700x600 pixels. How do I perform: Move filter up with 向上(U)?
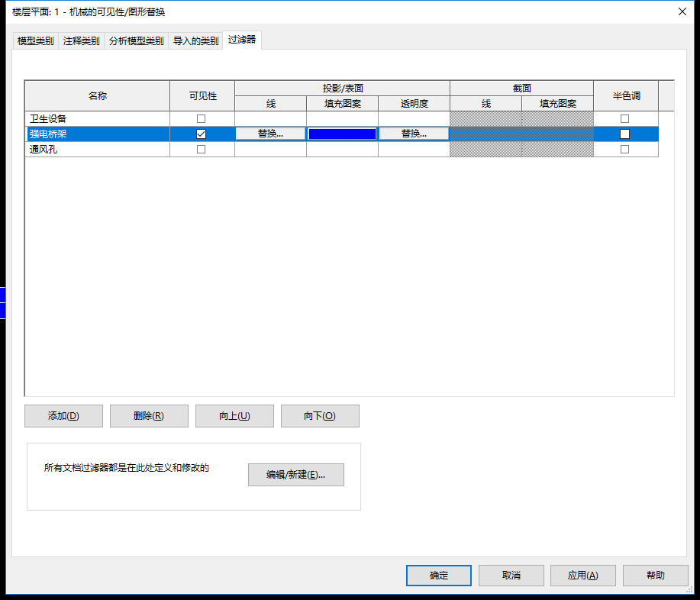235,416
